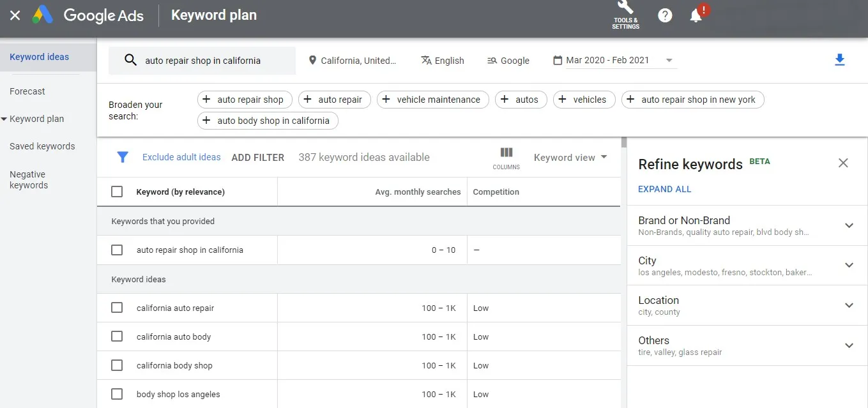The height and width of the screenshot is (408, 868).
Task: Open the notifications bell
Action: point(696,16)
